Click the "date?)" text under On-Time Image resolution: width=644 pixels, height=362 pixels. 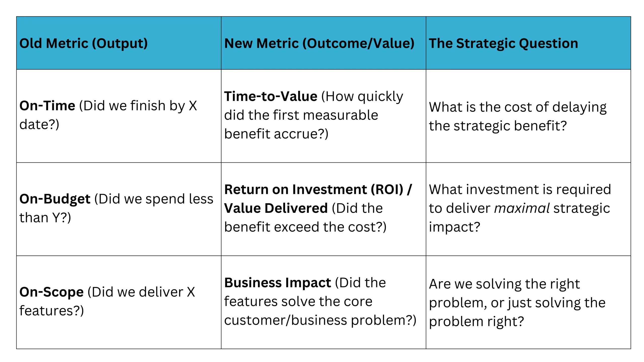[x=39, y=124]
